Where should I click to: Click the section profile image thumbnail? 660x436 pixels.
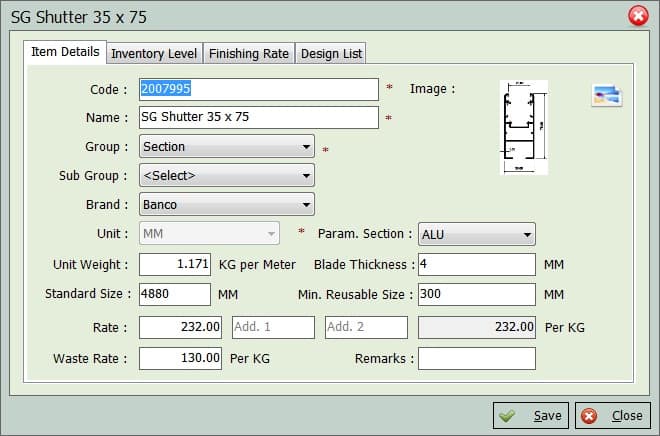pos(524,127)
